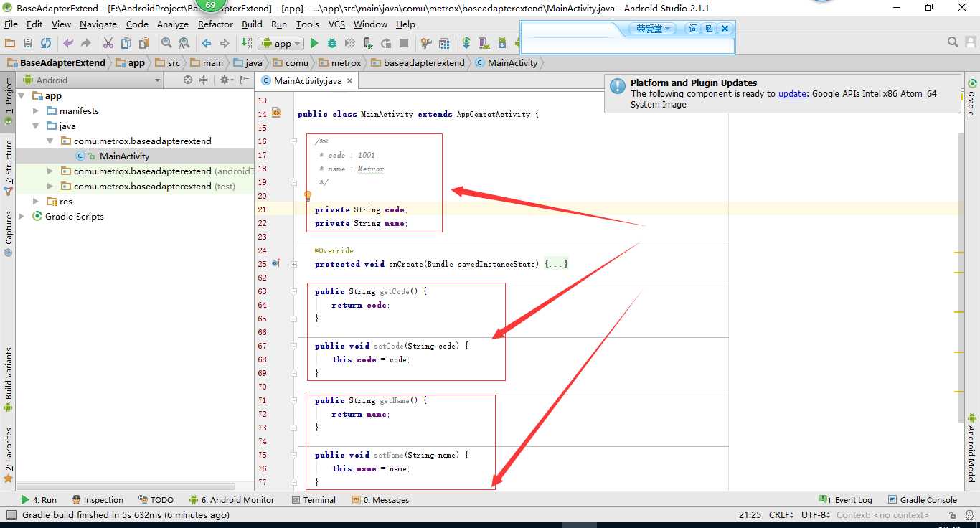Click the Replace magnifier icon
980x528 pixels.
click(184, 43)
